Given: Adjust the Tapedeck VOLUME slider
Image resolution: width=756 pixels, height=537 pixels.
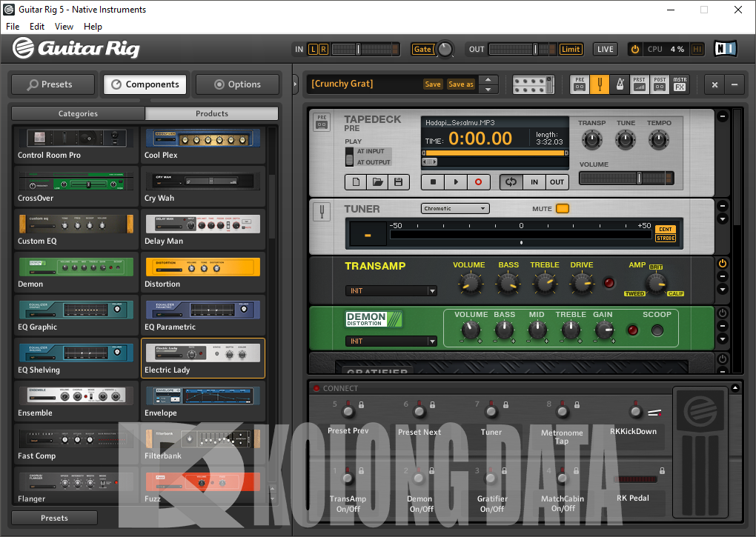Looking at the screenshot, I should (626, 179).
